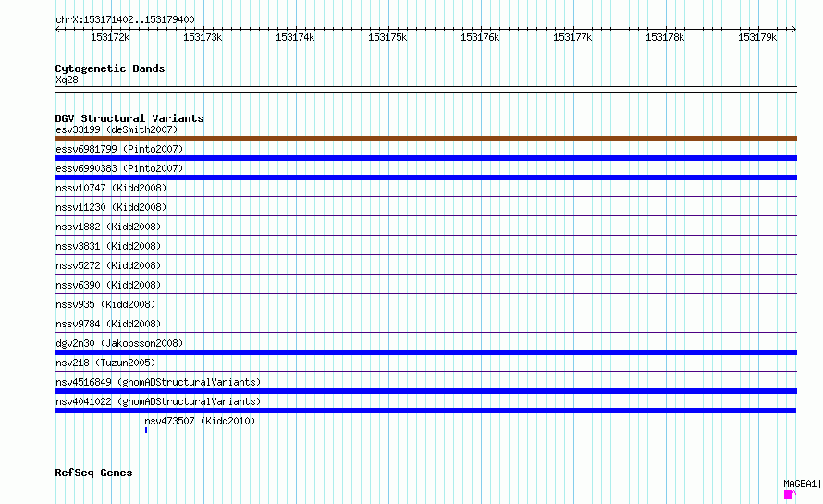Click the DGV Structural Variants track heading
This screenshot has width=823, height=504.
(129, 118)
